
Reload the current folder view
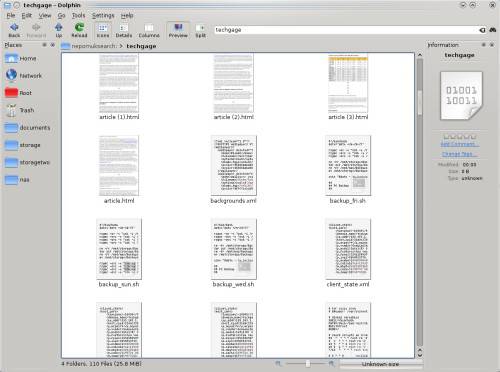point(79,30)
